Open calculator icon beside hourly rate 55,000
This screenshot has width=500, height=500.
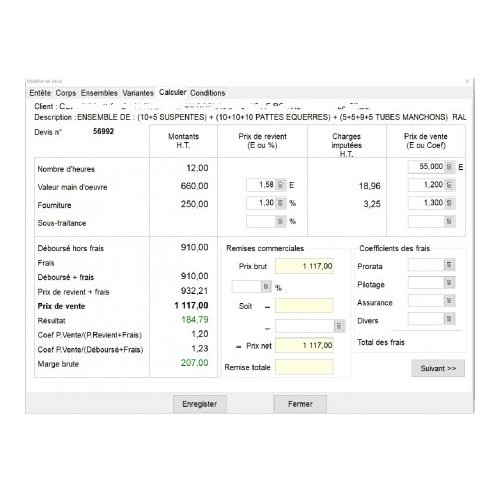click(449, 167)
